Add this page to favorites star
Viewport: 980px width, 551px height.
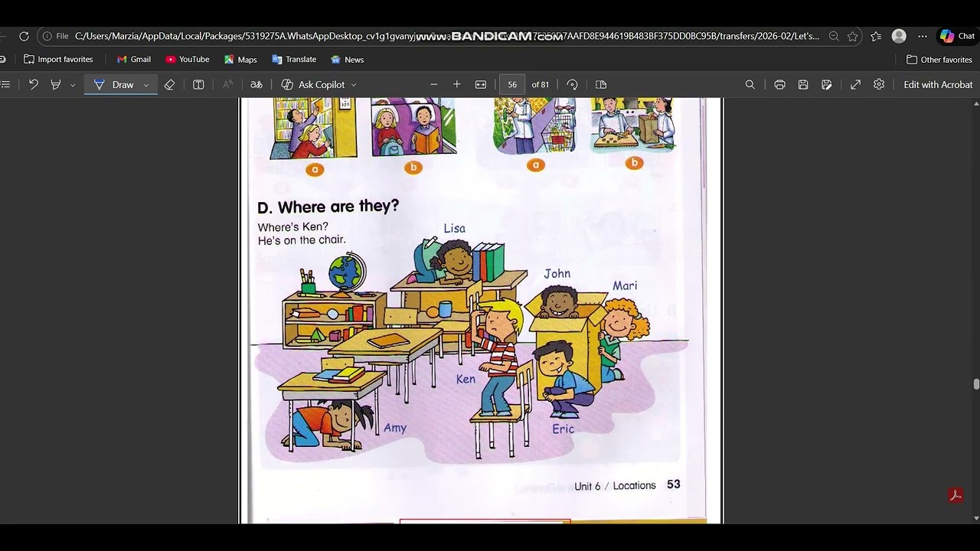[x=852, y=36]
